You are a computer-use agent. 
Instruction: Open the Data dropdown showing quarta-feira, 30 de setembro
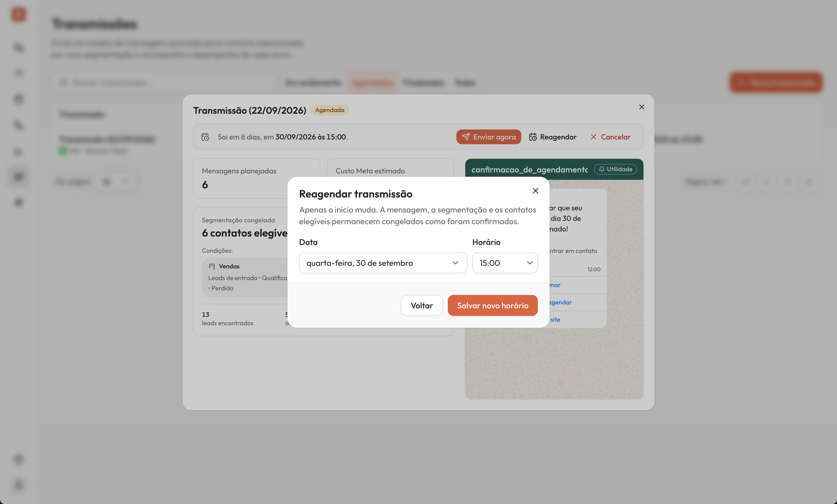[x=383, y=263]
